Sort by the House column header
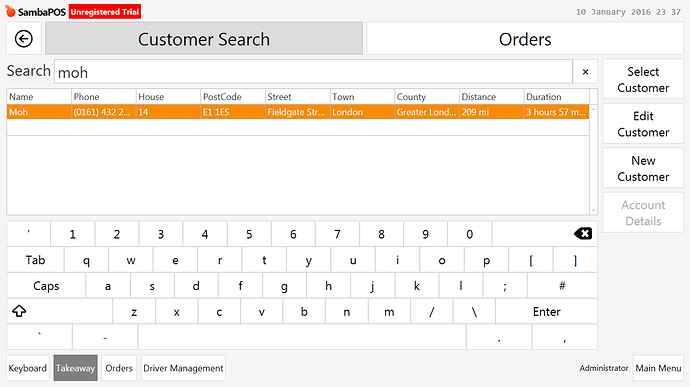This screenshot has height=387, width=690. pyautogui.click(x=168, y=97)
